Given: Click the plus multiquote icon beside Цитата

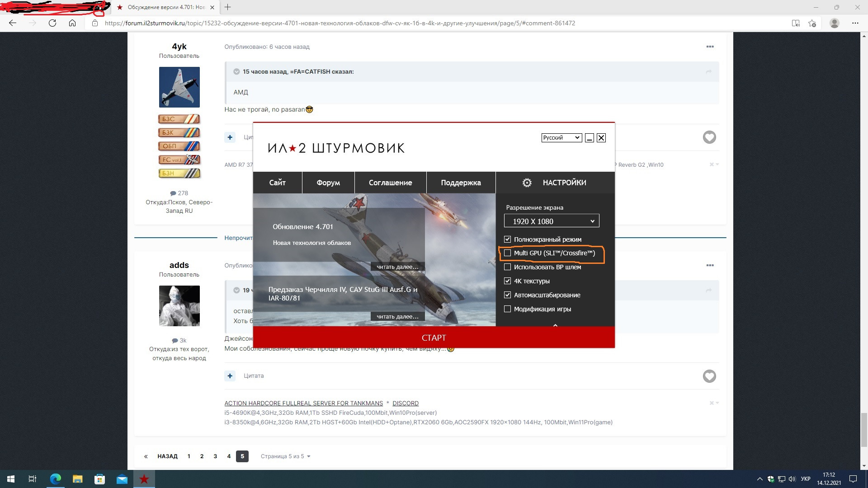Looking at the screenshot, I should 230,375.
